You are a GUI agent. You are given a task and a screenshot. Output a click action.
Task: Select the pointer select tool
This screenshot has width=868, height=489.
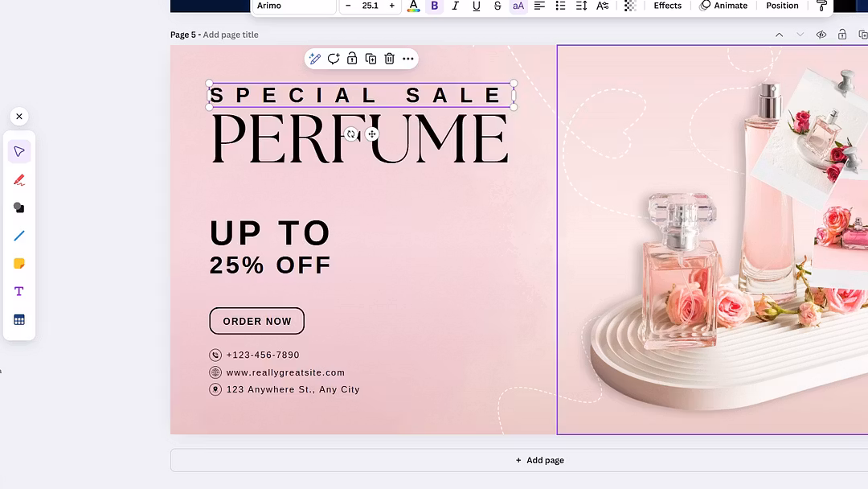(19, 152)
